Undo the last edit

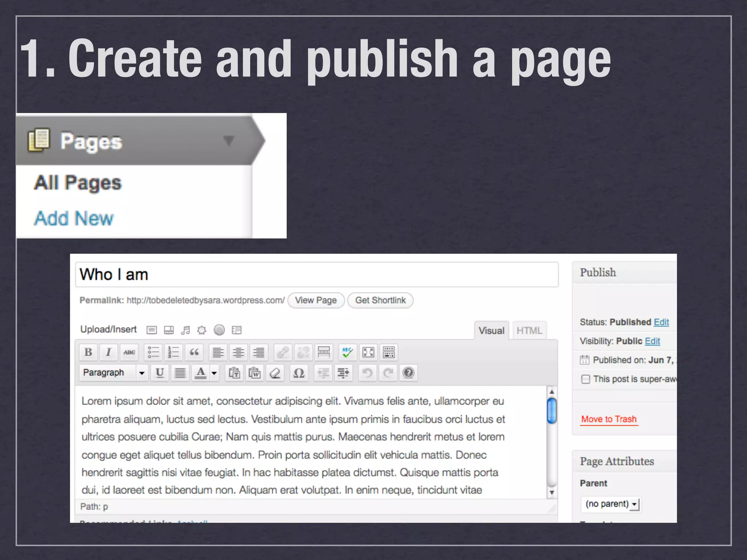[368, 373]
